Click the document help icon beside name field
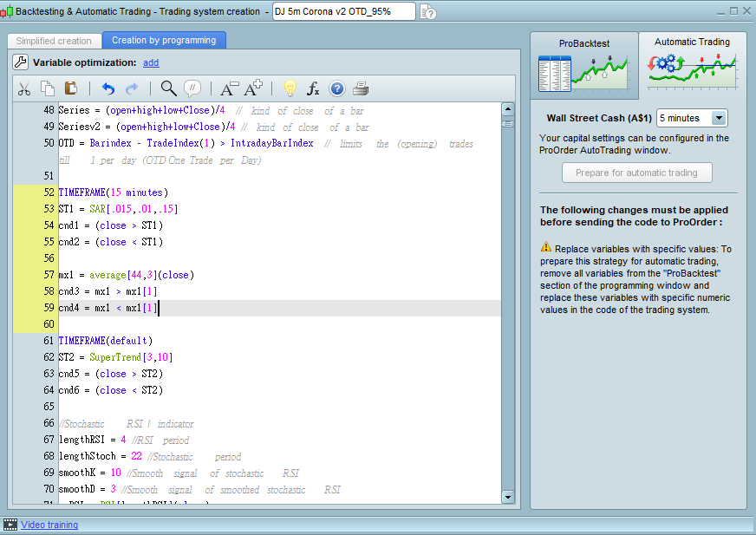 (x=427, y=11)
